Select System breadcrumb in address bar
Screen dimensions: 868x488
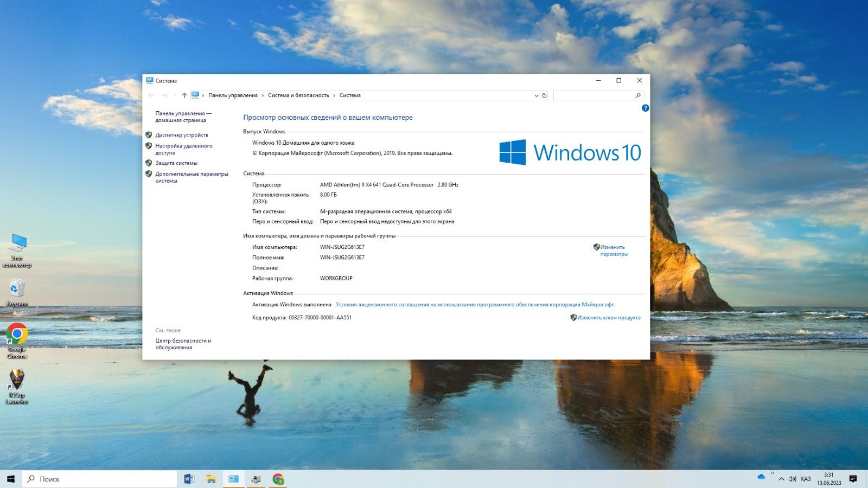pyautogui.click(x=350, y=95)
